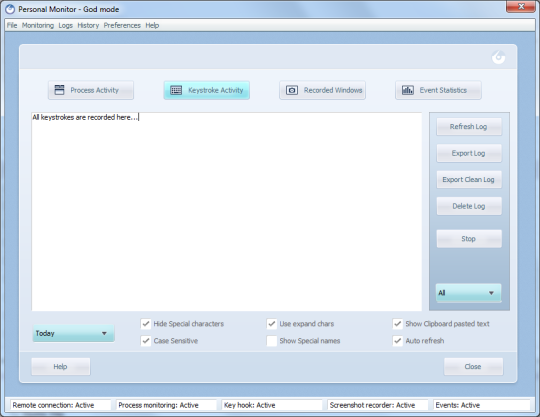Click the Export Log button

click(469, 153)
